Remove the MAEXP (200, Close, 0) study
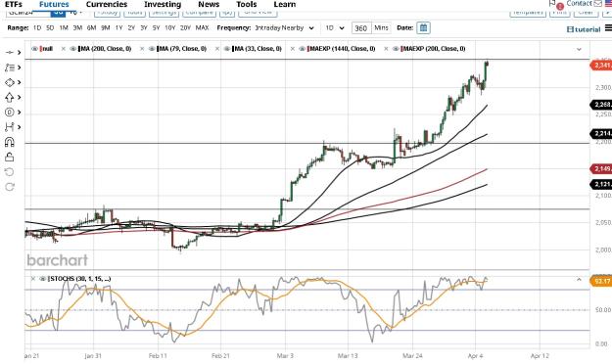The height and width of the screenshot is (364, 612). pyautogui.click(x=386, y=49)
